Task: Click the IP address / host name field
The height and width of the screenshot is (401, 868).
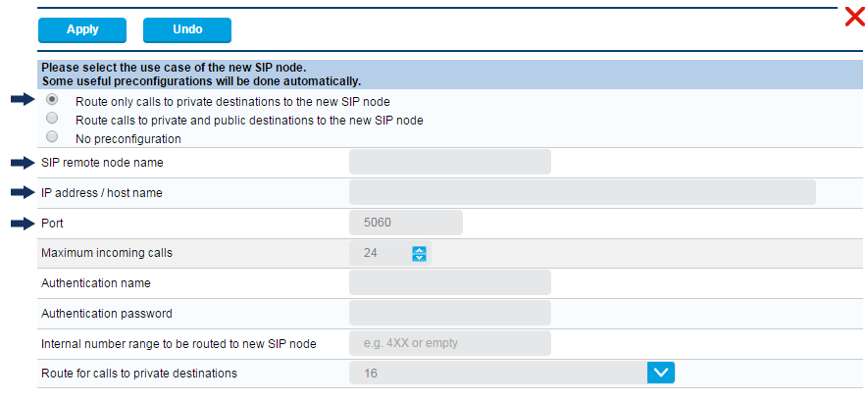Action: click(582, 192)
